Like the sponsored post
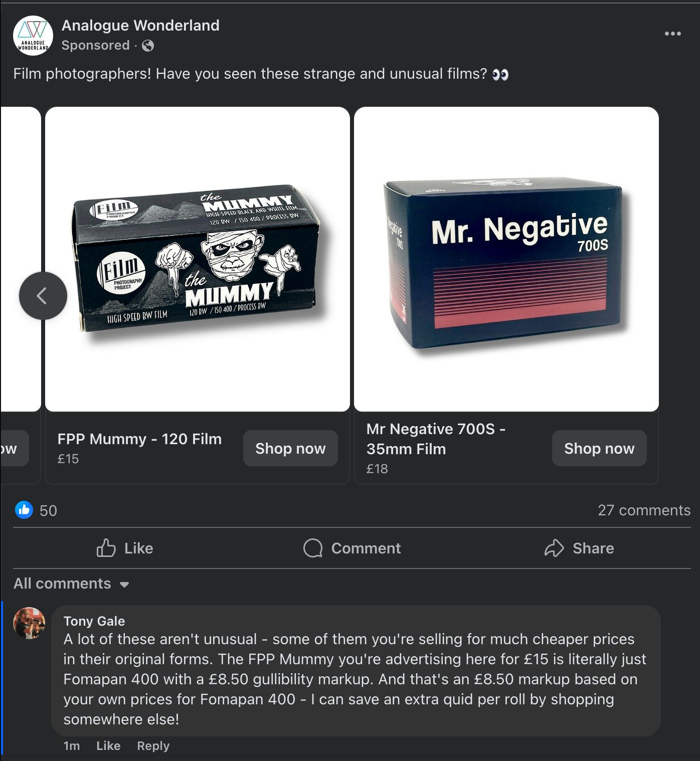The width and height of the screenshot is (700, 761). coord(125,548)
